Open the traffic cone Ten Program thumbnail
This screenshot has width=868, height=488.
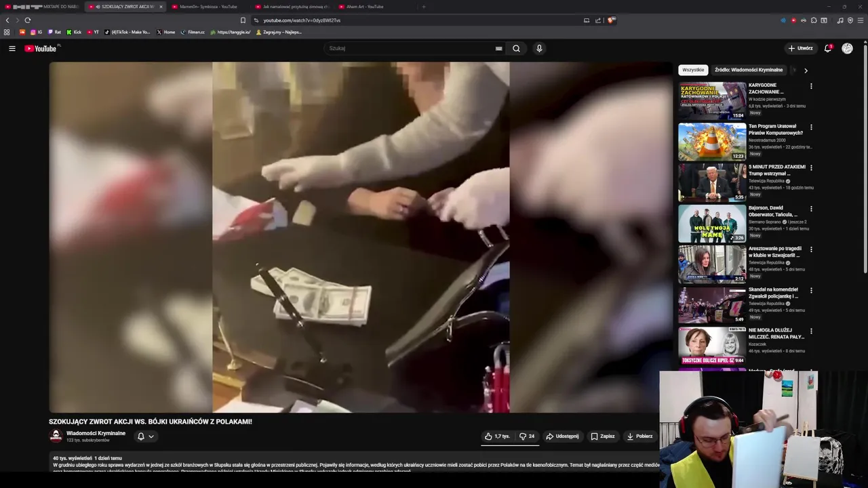point(712,142)
